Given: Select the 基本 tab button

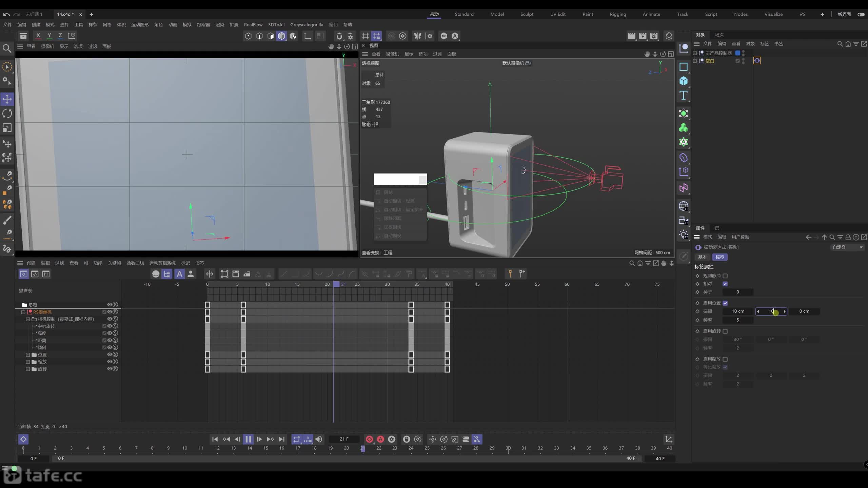Looking at the screenshot, I should coord(702,257).
